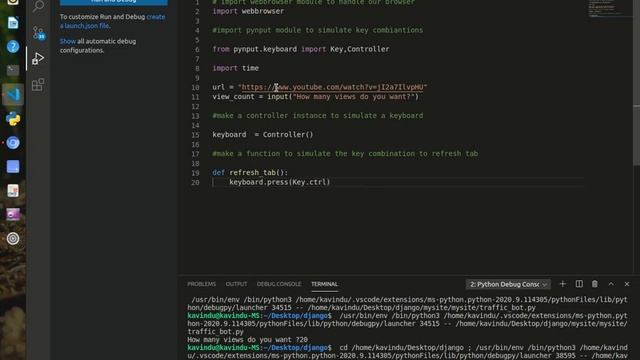Click the 'create a launch.json file' link
Image resolution: width=640 pixels, height=360 pixels.
(x=112, y=21)
